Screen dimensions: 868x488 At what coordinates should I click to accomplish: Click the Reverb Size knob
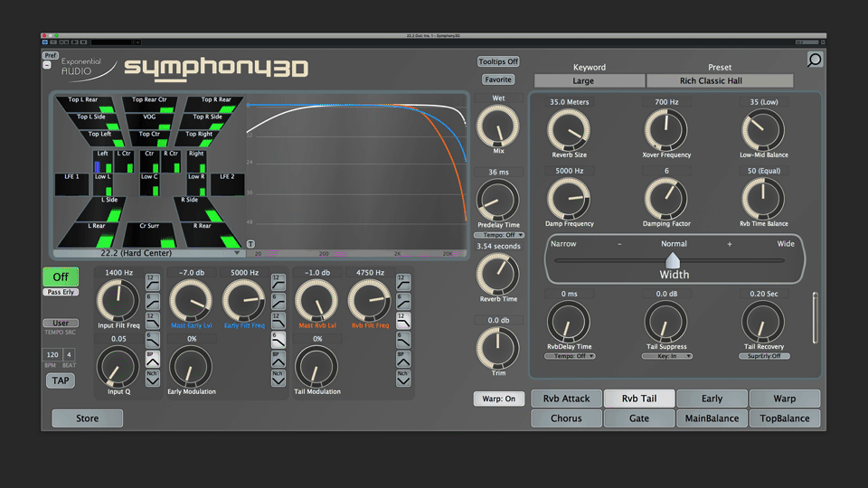[569, 130]
